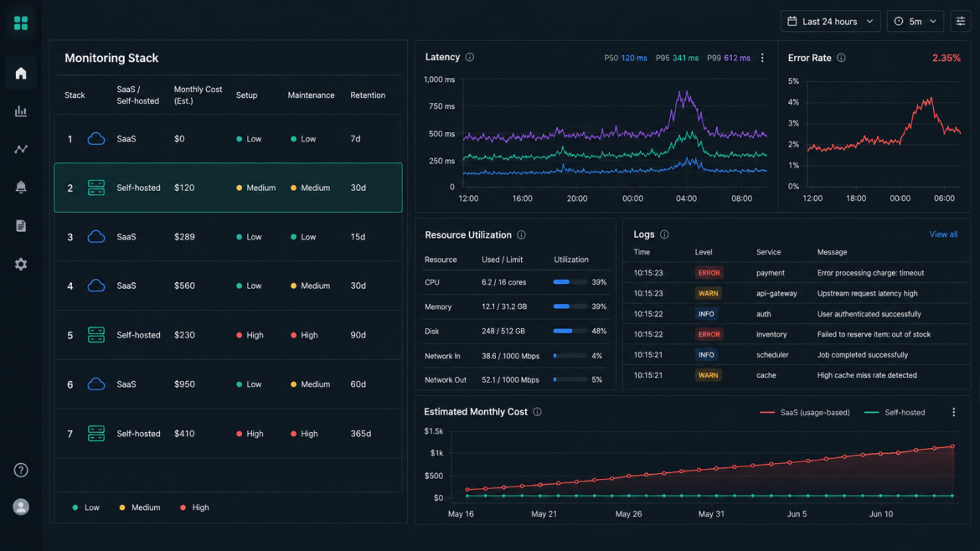Open View all logs link
Image resolution: width=980 pixels, height=551 pixels.
click(942, 234)
